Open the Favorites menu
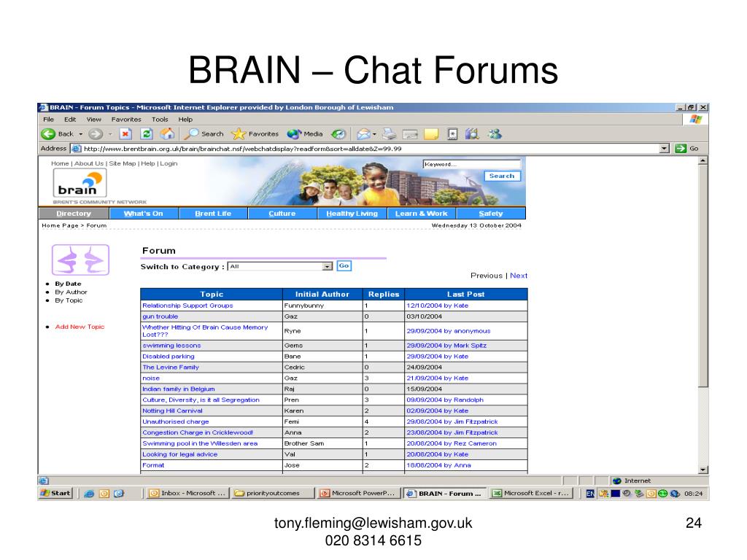Viewport: 747px width, 560px height. (x=126, y=120)
